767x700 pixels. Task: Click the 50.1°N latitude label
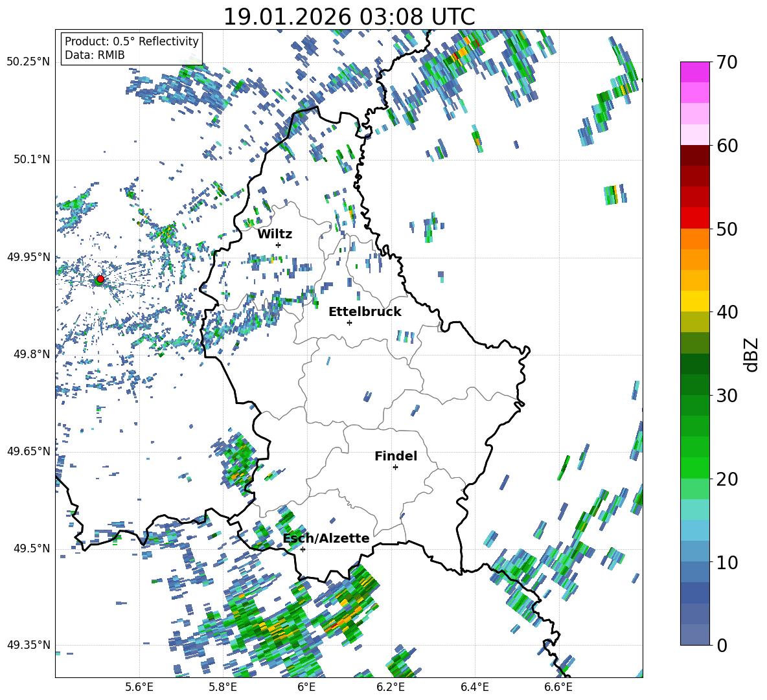(31, 159)
